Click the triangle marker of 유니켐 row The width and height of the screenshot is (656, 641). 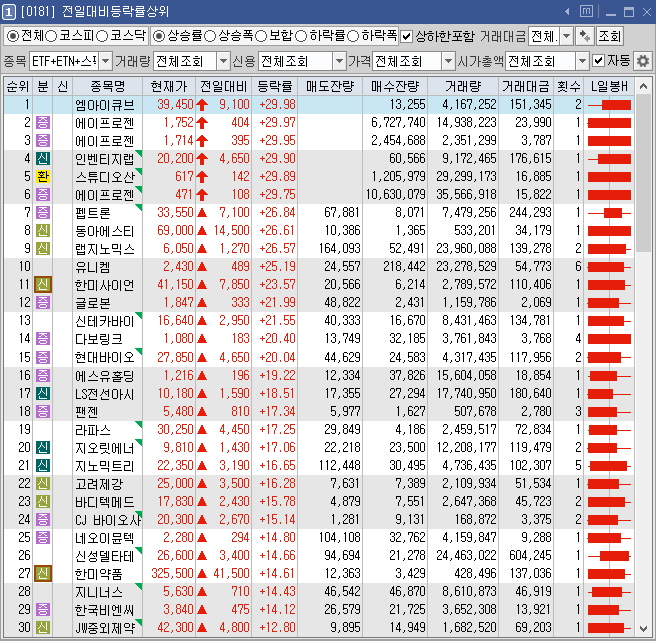click(x=202, y=267)
